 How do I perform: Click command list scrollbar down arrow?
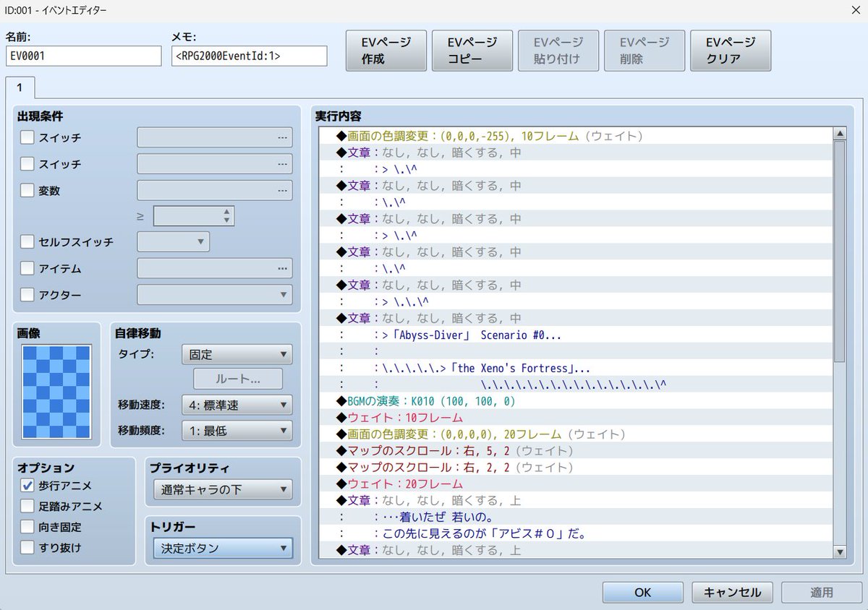839,552
